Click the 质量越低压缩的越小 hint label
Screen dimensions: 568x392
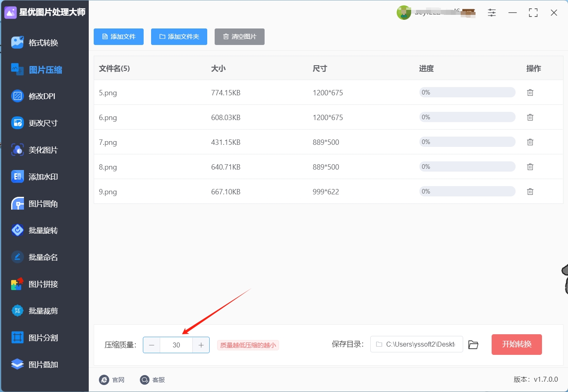[248, 345]
